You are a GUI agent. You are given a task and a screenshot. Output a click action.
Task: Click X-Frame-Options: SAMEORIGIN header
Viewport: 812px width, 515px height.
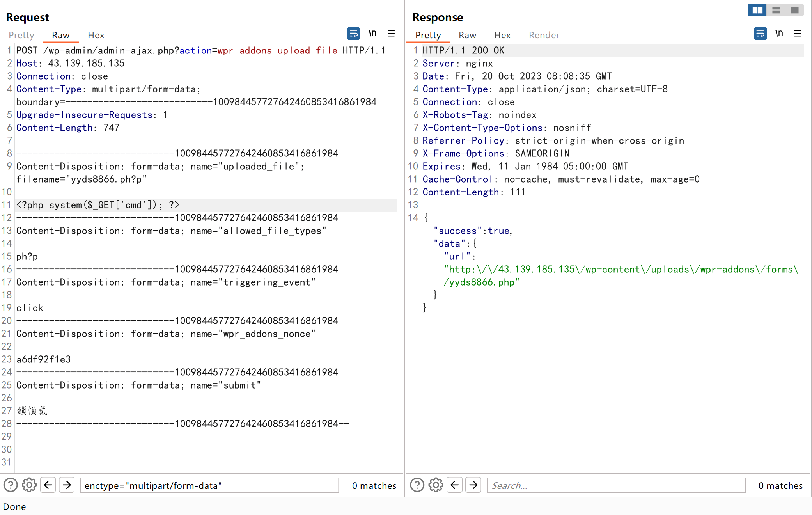coord(496,154)
